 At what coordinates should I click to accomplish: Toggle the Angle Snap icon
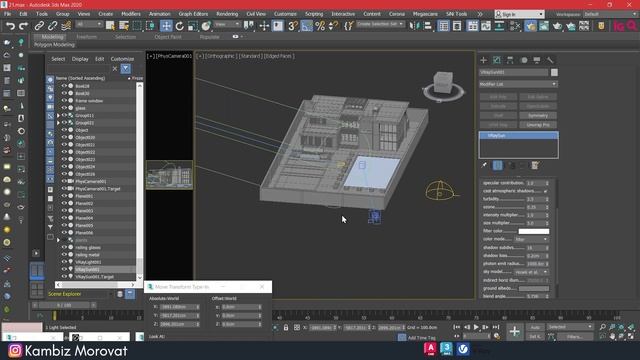306,26
